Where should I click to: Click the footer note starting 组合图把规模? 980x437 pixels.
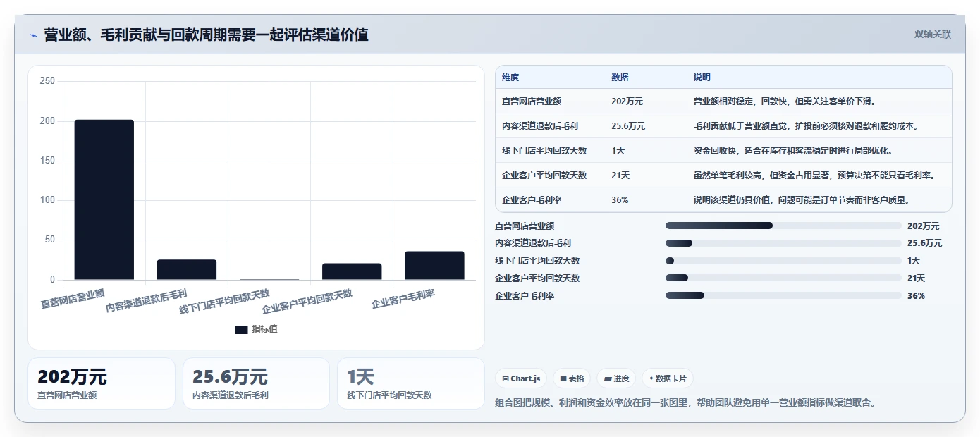click(685, 403)
